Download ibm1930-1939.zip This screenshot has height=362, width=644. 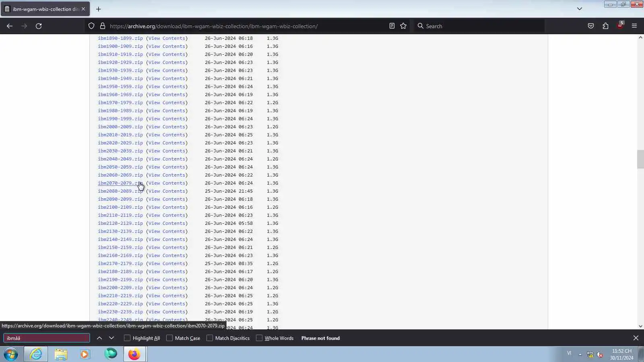[x=120, y=70]
